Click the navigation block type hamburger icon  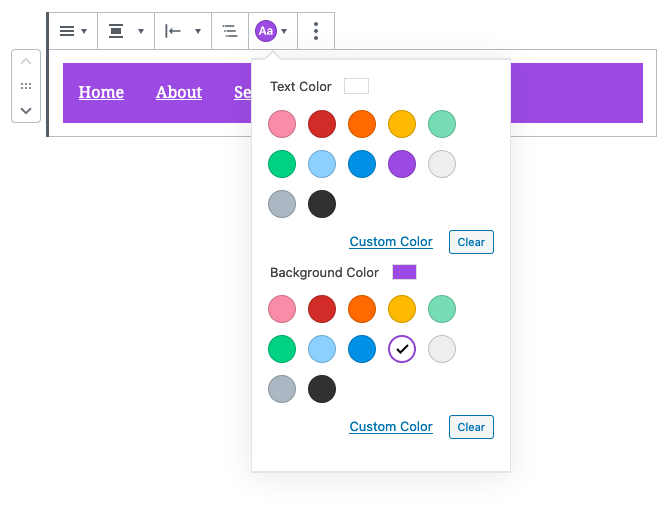coord(67,31)
